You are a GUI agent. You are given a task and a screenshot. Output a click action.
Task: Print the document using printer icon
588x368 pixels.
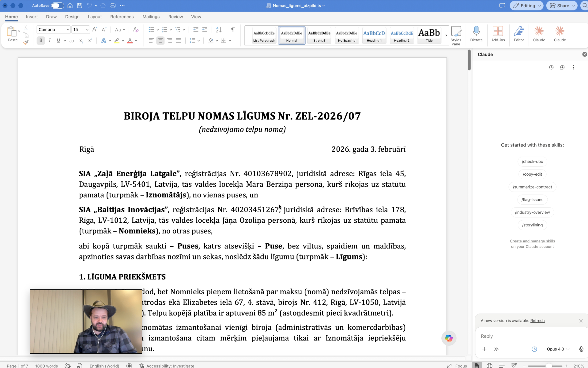[x=113, y=6]
